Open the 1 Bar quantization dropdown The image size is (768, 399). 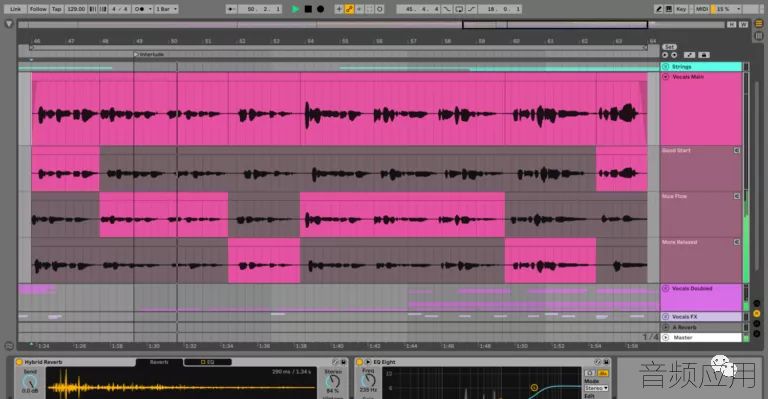pyautogui.click(x=167, y=9)
